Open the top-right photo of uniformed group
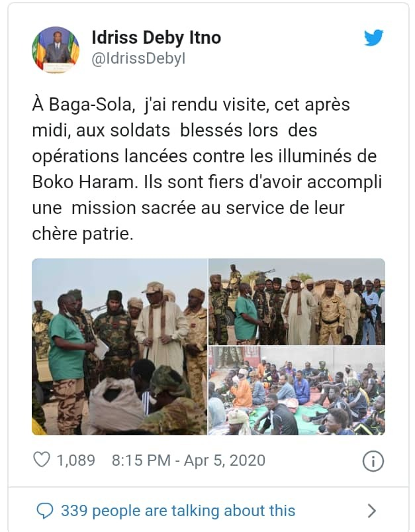This screenshot has height=532, width=415. (297, 301)
